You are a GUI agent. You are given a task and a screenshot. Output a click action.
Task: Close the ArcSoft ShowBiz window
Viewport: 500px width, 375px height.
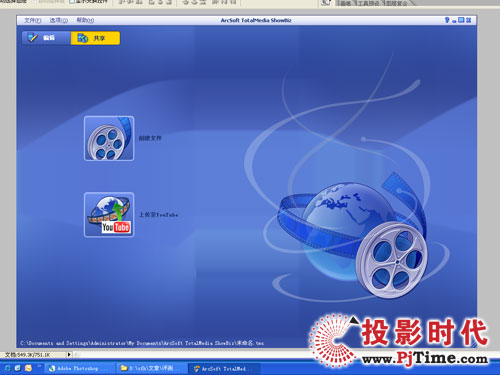[x=469, y=20]
